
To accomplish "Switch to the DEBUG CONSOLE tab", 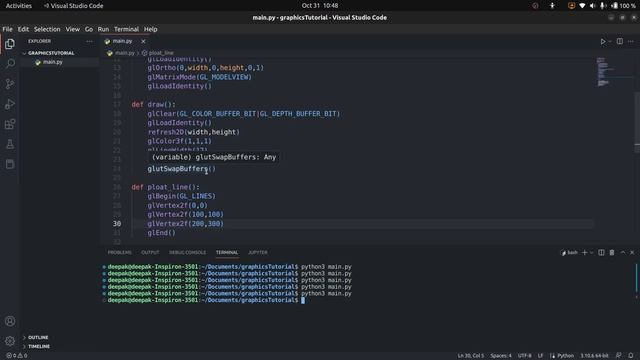I will (188, 253).
